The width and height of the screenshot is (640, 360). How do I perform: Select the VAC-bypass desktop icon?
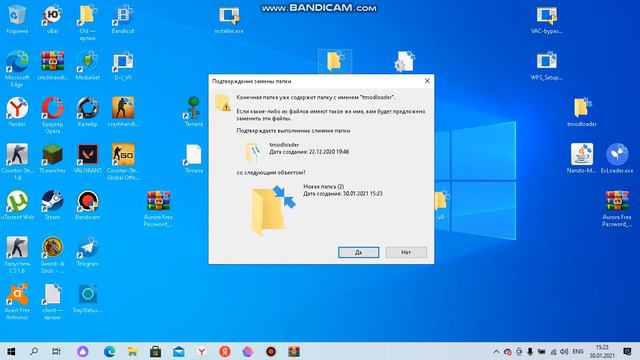point(547,20)
